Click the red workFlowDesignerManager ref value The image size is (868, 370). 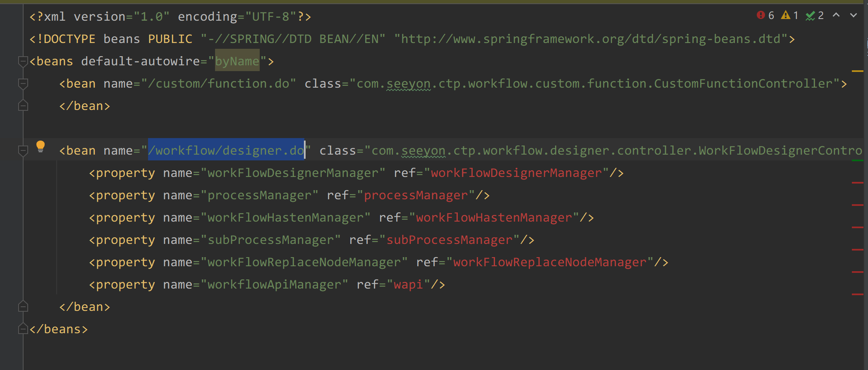coord(516,173)
